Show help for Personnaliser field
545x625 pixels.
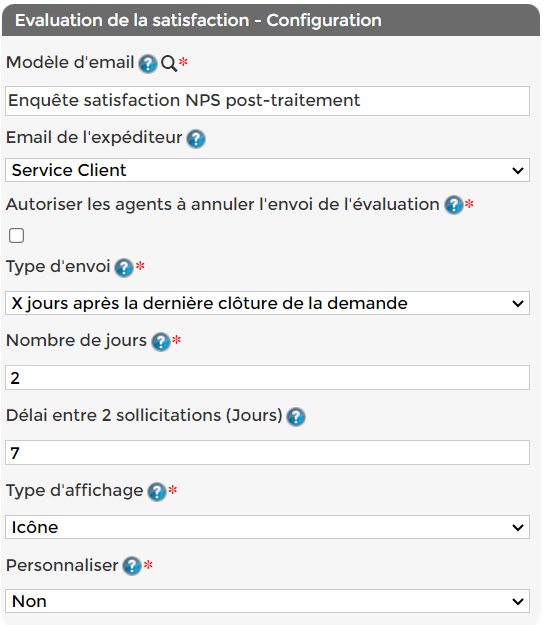tap(132, 566)
